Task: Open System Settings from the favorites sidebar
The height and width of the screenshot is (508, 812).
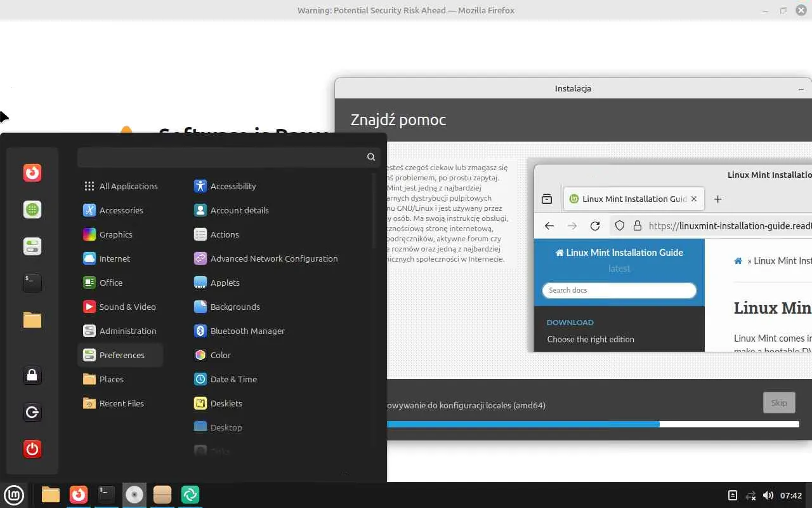Action: [32, 246]
